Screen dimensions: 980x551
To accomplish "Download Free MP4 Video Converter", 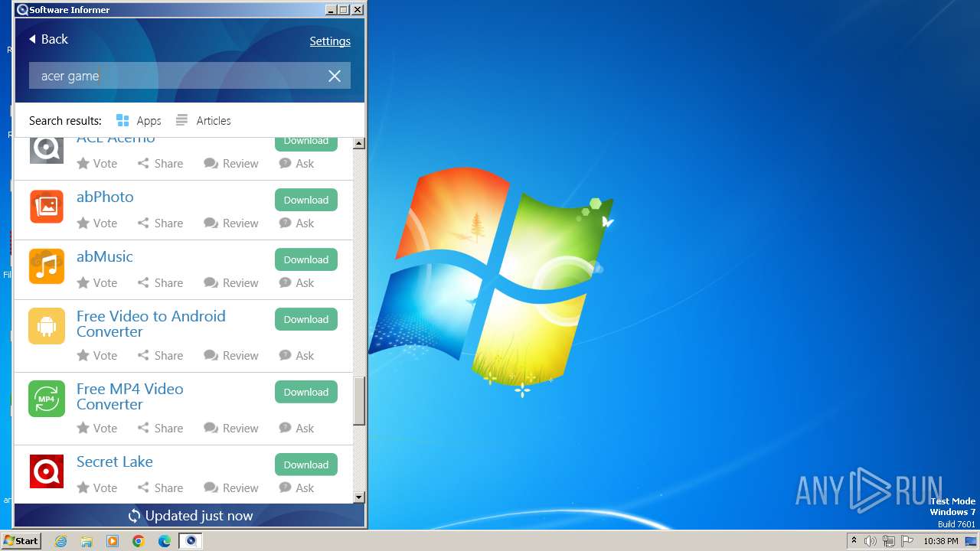I will click(306, 392).
